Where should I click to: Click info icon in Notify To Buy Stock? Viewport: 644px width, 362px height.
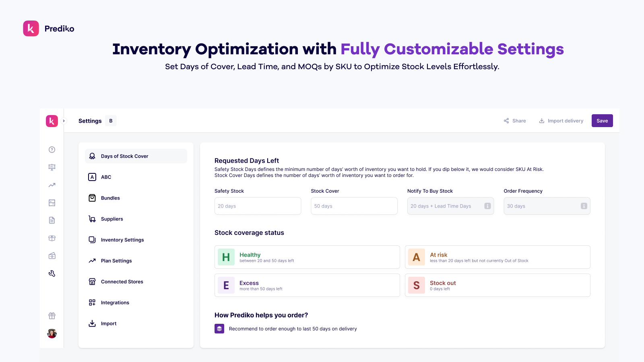[x=487, y=206]
